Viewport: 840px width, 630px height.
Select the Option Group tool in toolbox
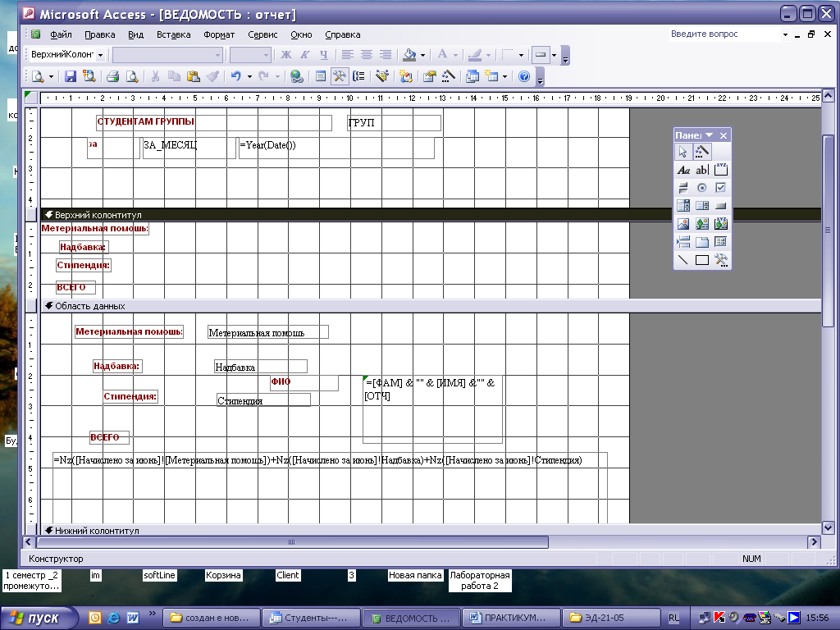(x=721, y=171)
